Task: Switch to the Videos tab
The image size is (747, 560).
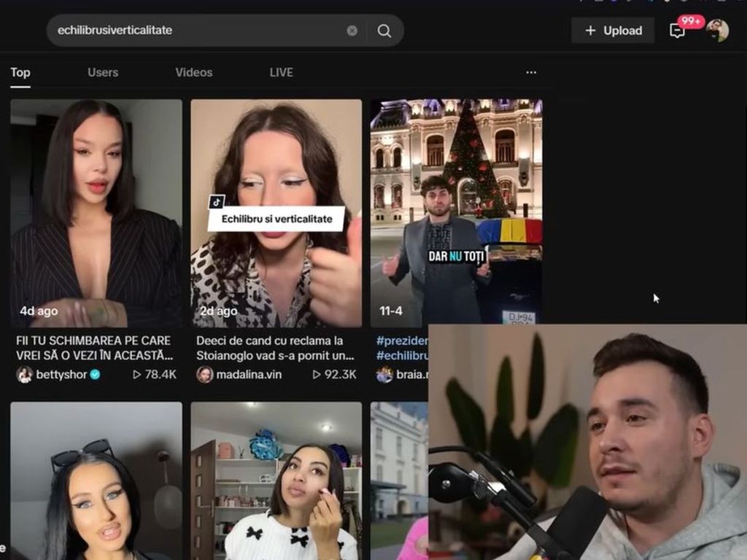Action: (194, 72)
